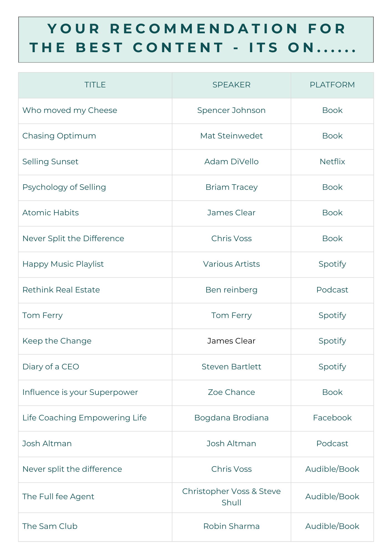Select the 'Psychology of Selling' title

pyautogui.click(x=64, y=187)
